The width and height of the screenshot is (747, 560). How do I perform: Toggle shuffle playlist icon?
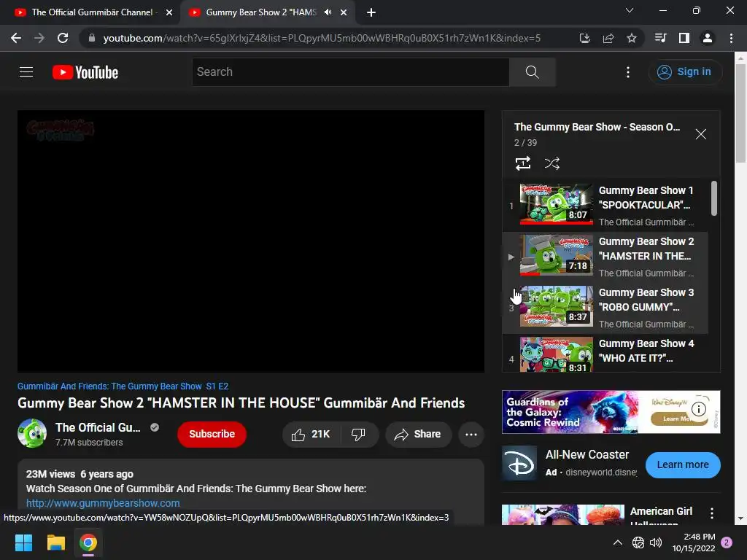pos(552,163)
